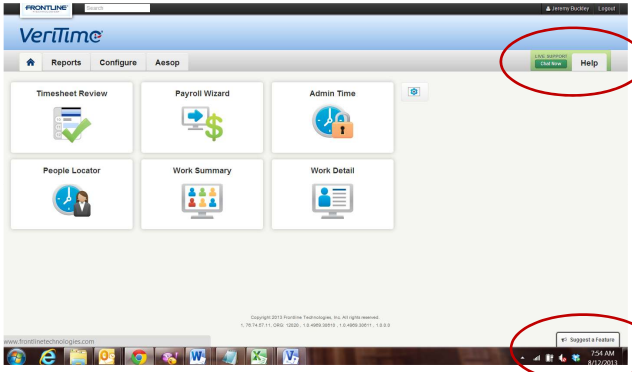Click the Timesheet Review title text
Screen dimensions: 632x372
click(72, 94)
